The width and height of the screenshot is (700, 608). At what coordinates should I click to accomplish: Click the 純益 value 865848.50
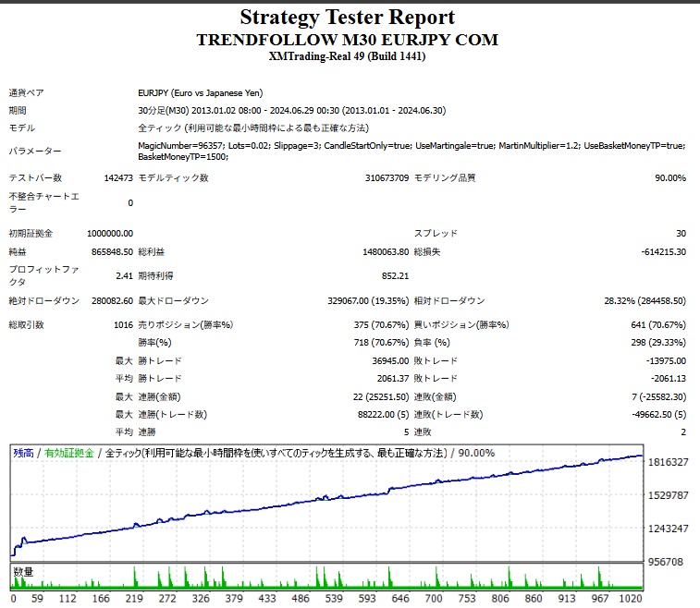coord(112,251)
